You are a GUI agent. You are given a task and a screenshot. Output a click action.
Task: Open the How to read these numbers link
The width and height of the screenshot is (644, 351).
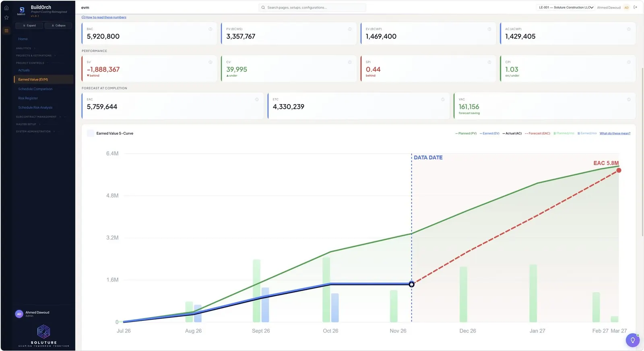coord(104,17)
